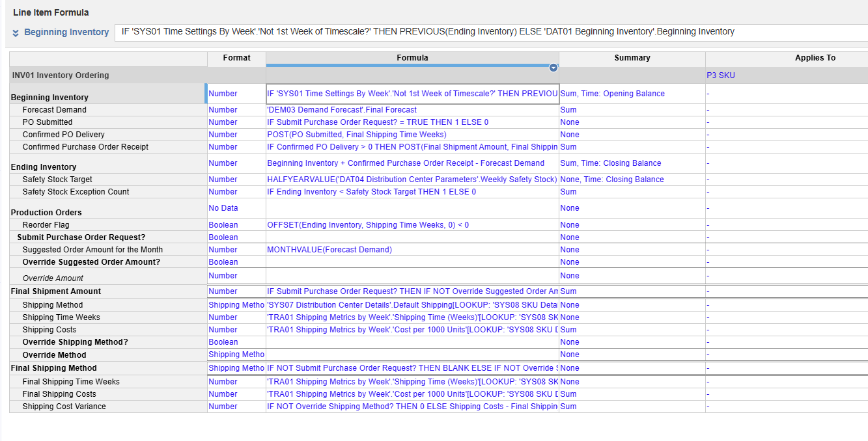868x441 pixels.
Task: Click the format cell for Override Method row
Action: pyautogui.click(x=236, y=354)
